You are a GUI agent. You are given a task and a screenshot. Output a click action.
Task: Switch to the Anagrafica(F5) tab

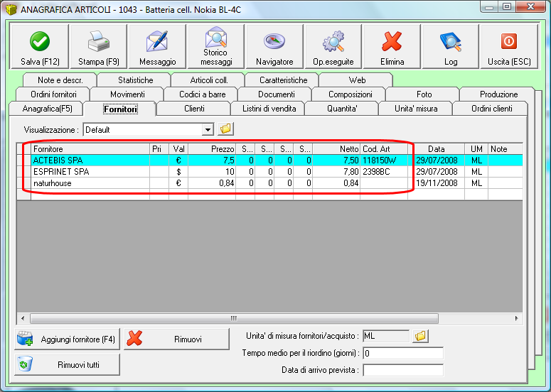pyautogui.click(x=47, y=109)
